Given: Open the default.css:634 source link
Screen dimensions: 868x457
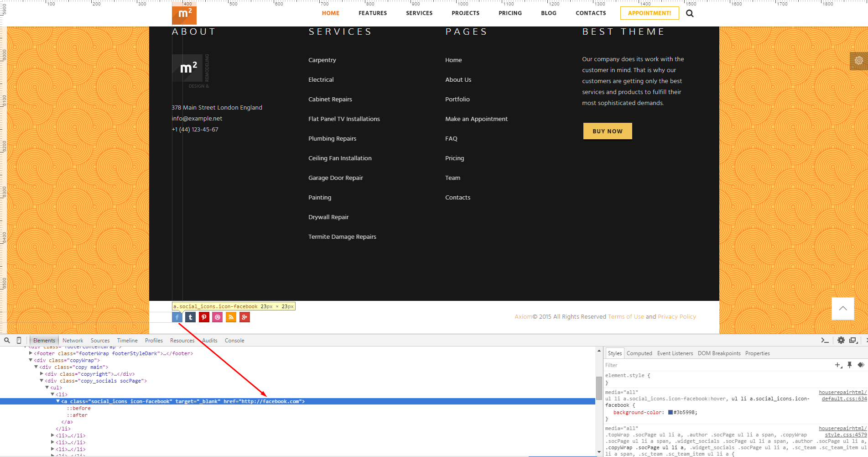Looking at the screenshot, I should [844, 399].
